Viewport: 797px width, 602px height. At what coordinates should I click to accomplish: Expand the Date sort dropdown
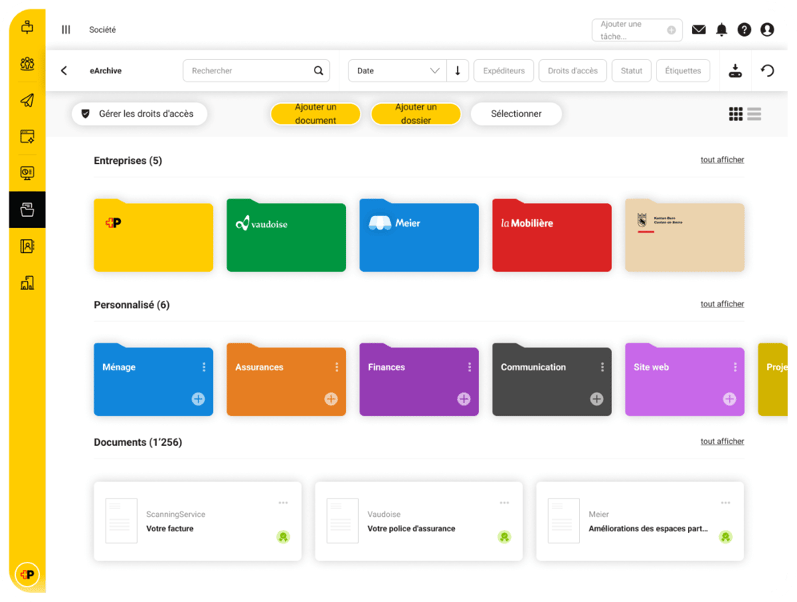pos(397,71)
